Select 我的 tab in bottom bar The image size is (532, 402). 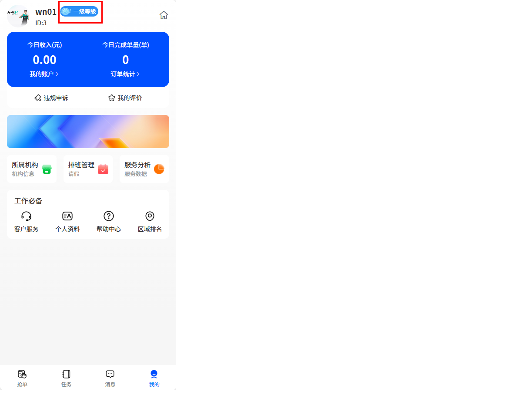pyautogui.click(x=154, y=378)
